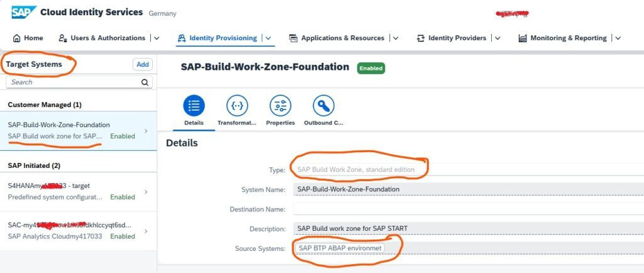644x273 pixels.
Task: Expand the Monitoring & Reporting dropdown arrow
Action: tap(618, 38)
